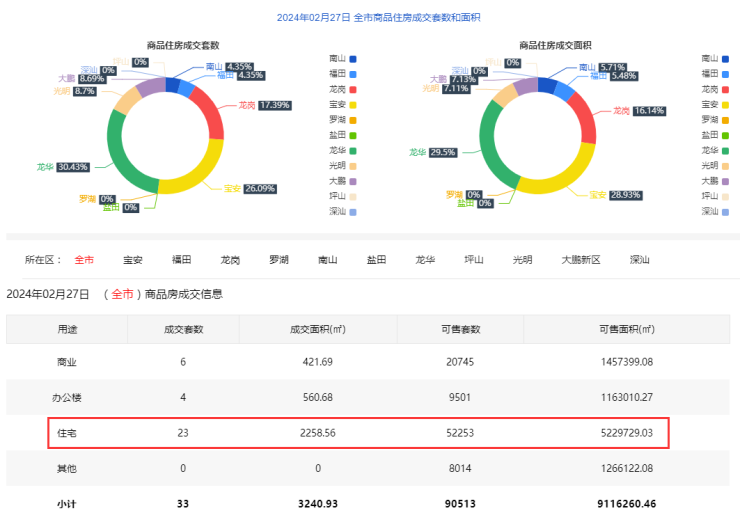Screen dimensions: 740x520
Task: Click the 住宅 row in transaction table
Action: (x=358, y=433)
